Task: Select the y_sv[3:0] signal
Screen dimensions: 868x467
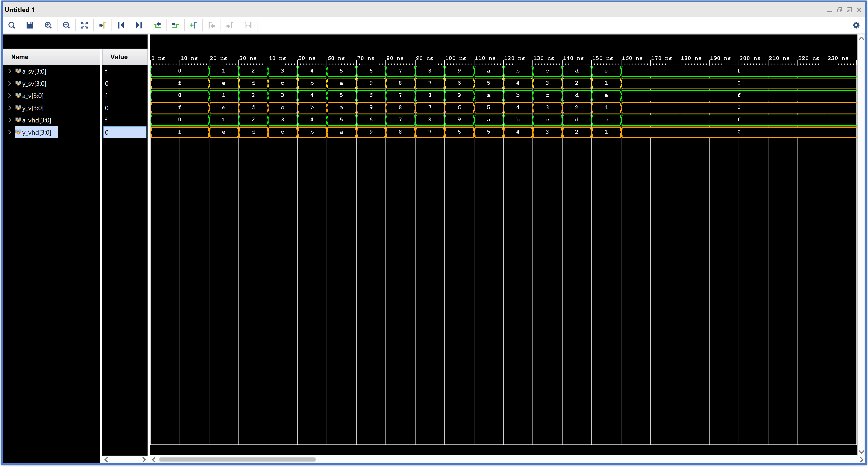Action: tap(34, 84)
